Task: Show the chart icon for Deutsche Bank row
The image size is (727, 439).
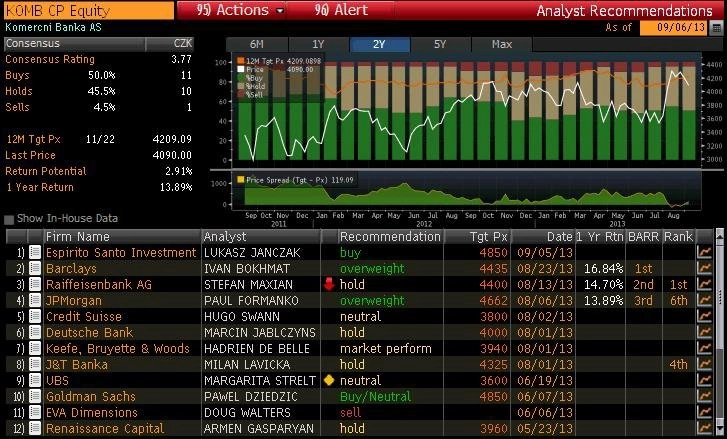Action: click(x=704, y=332)
